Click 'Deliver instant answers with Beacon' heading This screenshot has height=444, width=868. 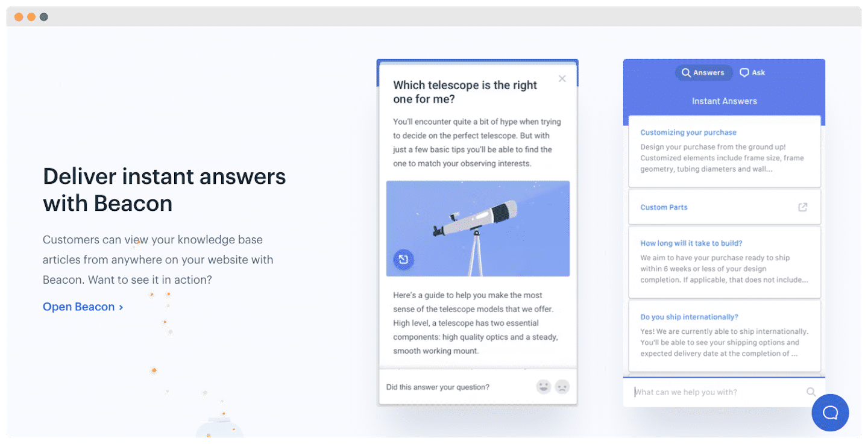pos(164,190)
